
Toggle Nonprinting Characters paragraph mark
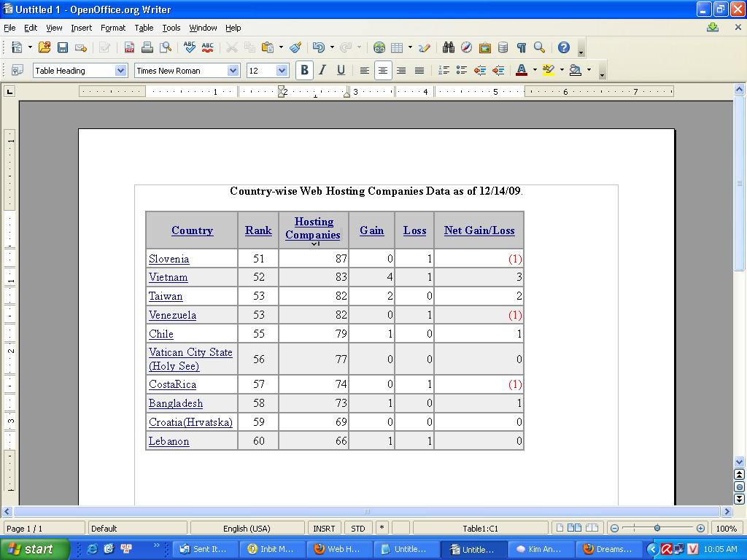pyautogui.click(x=521, y=47)
